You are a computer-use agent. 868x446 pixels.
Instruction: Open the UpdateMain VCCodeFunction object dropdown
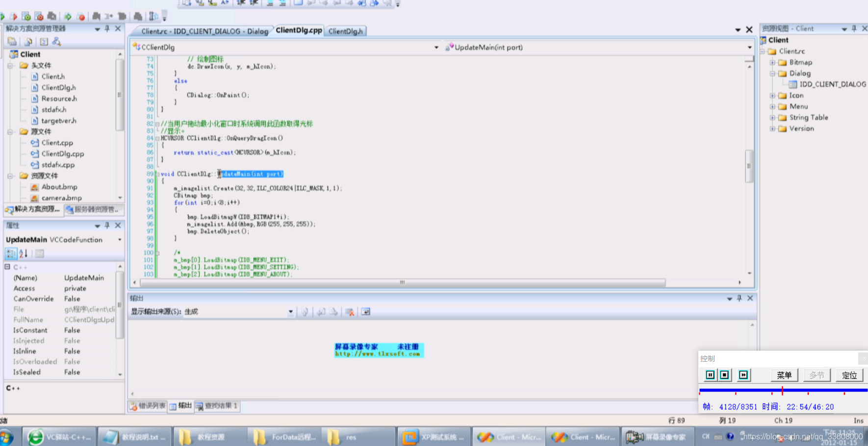(120, 240)
